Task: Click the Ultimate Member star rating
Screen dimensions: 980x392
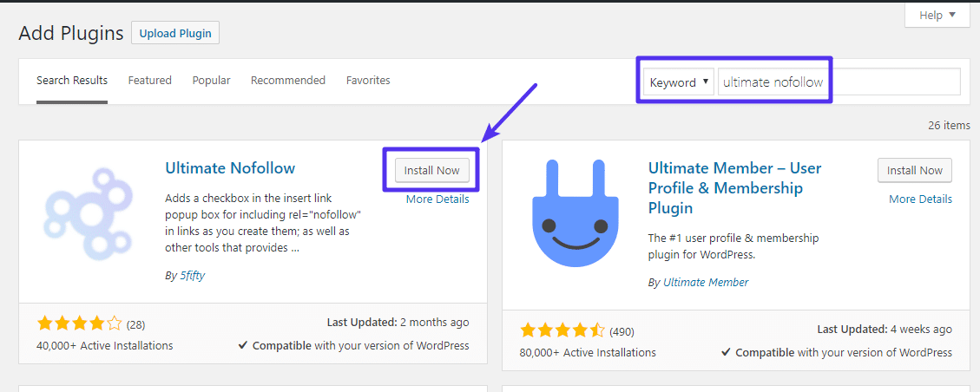Action: (562, 330)
